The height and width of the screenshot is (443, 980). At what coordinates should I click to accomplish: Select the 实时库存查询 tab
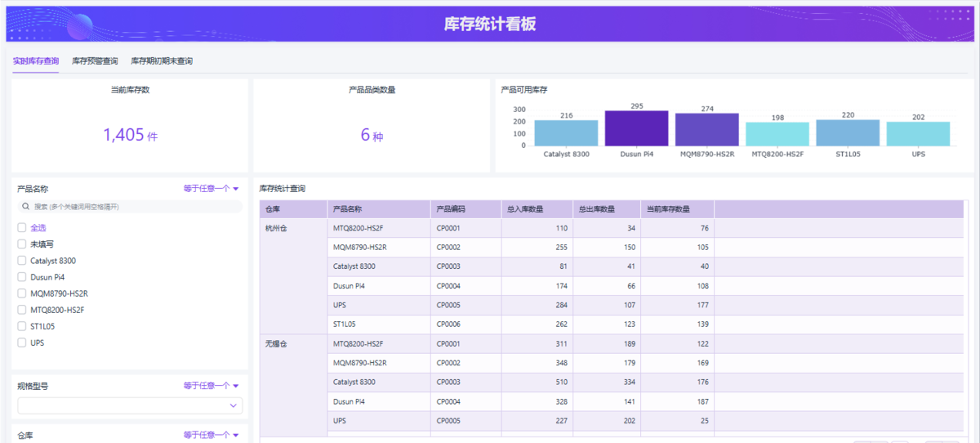coord(36,61)
